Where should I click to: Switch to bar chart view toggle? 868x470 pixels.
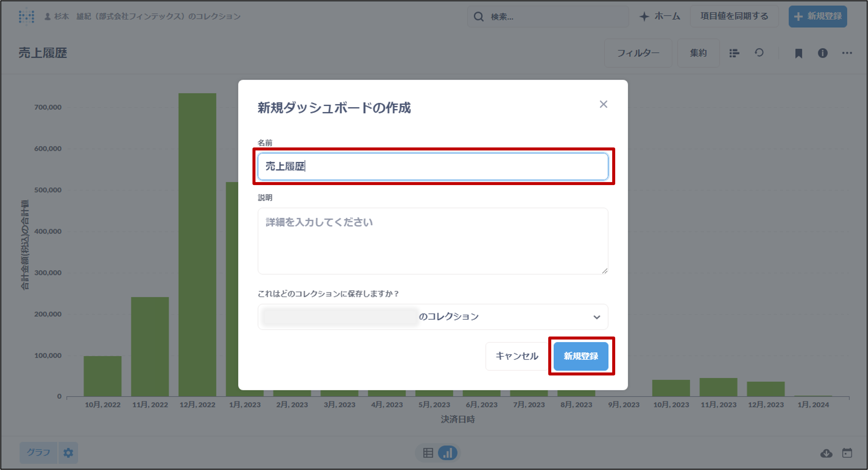tap(447, 453)
